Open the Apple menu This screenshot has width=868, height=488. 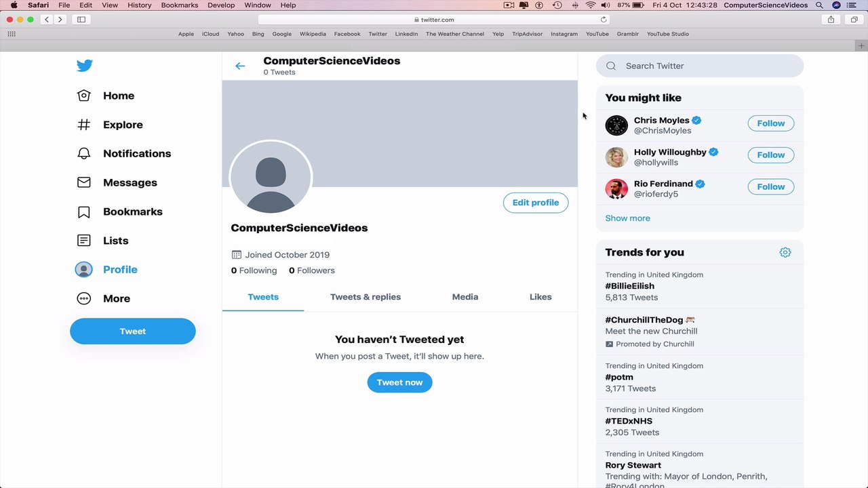point(14,5)
